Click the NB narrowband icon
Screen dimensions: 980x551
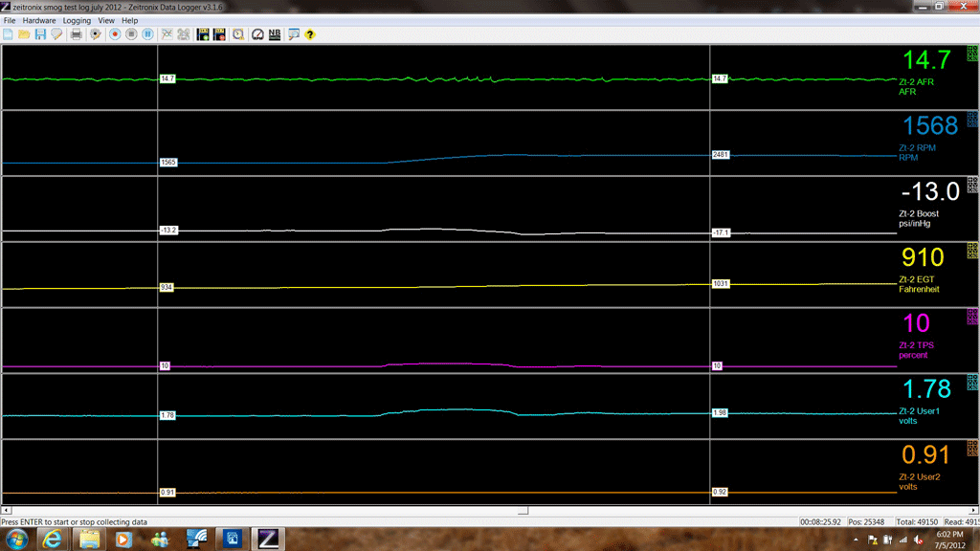click(x=275, y=34)
